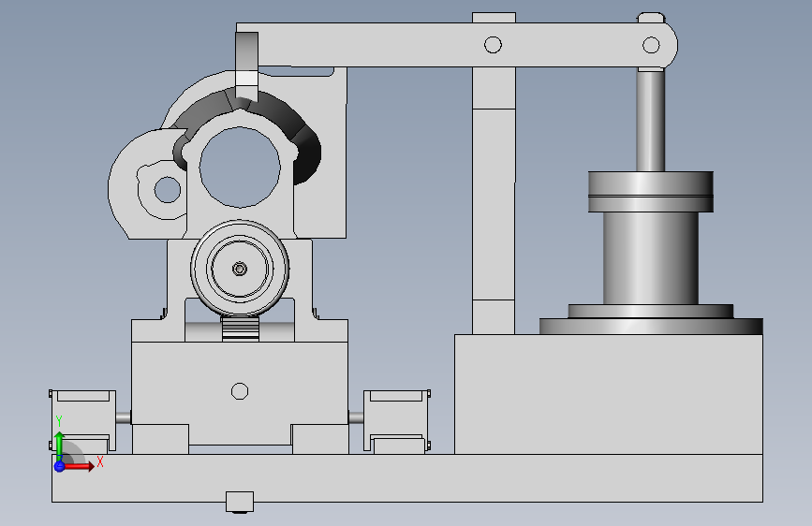Image resolution: width=812 pixels, height=526 pixels.
Task: Select the vertical follower tip at lever left end
Action: [x=246, y=66]
